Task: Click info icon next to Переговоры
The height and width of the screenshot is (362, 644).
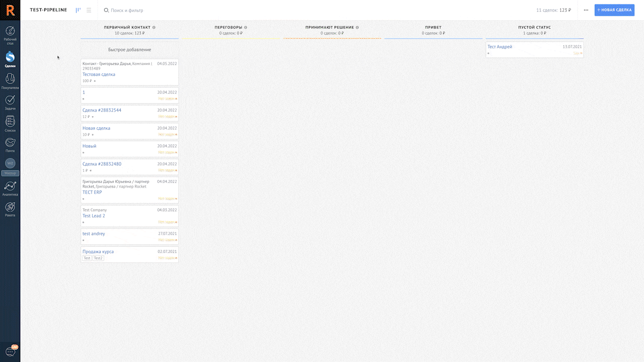Action: [246, 28]
